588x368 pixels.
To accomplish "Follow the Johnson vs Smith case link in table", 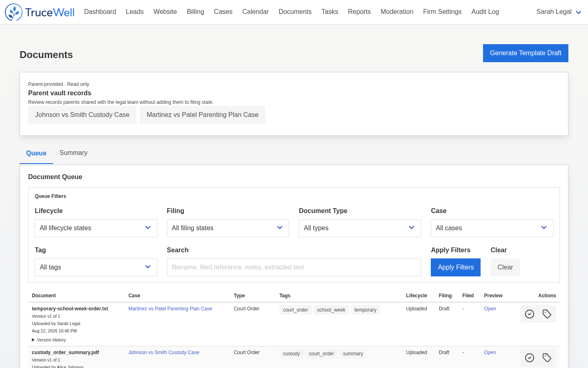I will [x=164, y=352].
